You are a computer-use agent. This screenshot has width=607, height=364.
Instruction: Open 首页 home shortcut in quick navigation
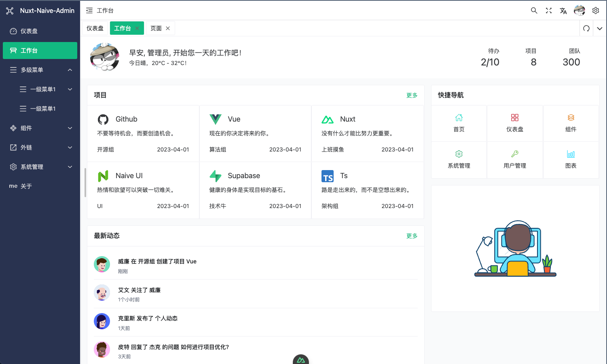(459, 123)
